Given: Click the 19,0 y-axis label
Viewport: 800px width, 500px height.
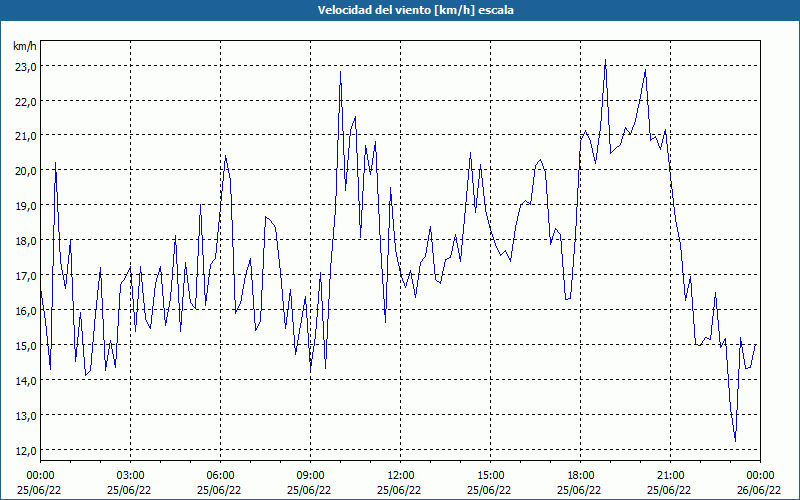Looking at the screenshot, I should (x=24, y=206).
